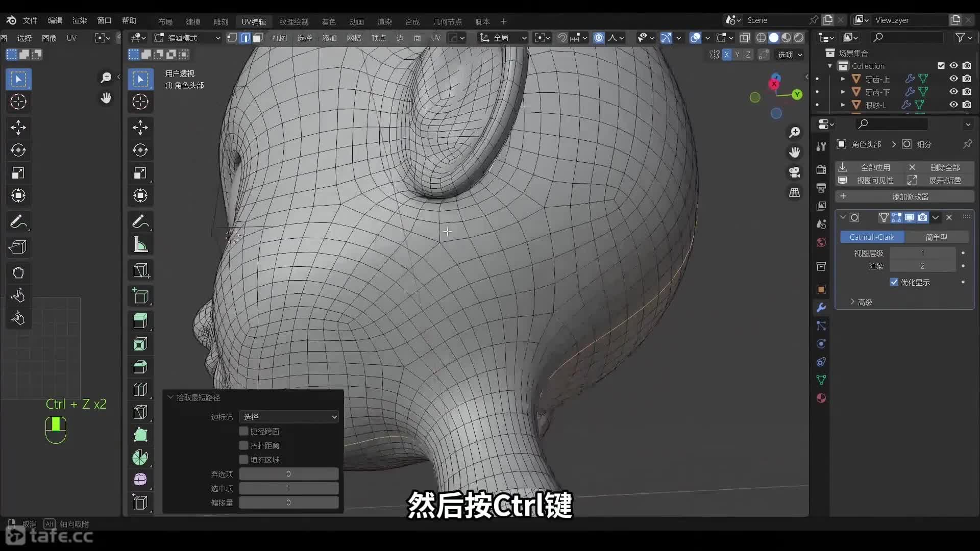The image size is (980, 551).
Task: Select the Smooth vertices tool
Action: (x=140, y=480)
